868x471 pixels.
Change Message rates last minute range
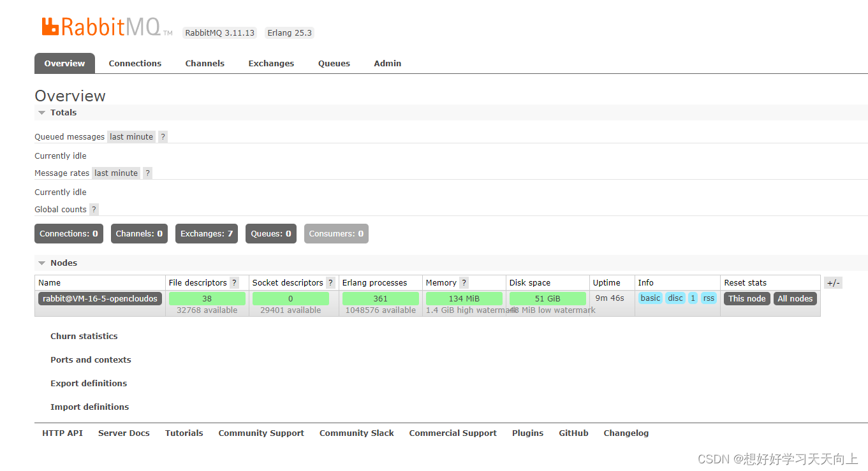click(116, 173)
